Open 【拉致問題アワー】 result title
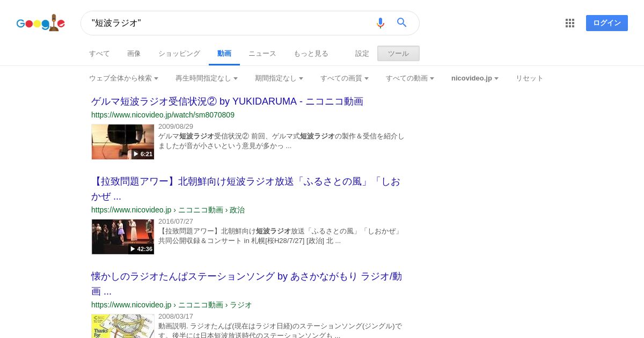 pos(246,189)
